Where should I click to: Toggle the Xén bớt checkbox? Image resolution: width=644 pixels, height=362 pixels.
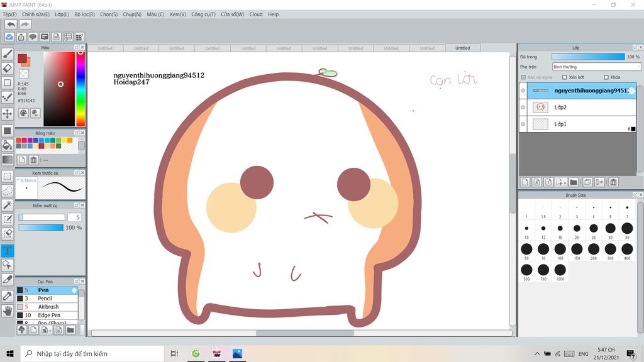565,77
